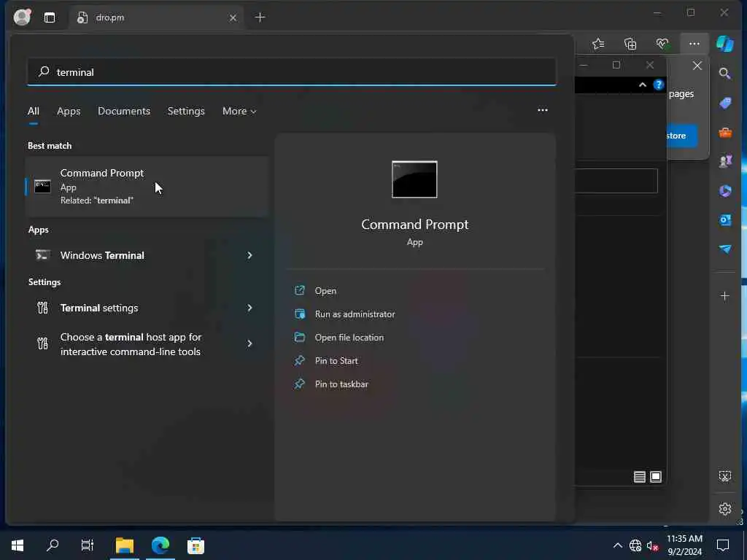Select the Documents filter tab
747x560 pixels.
point(124,111)
